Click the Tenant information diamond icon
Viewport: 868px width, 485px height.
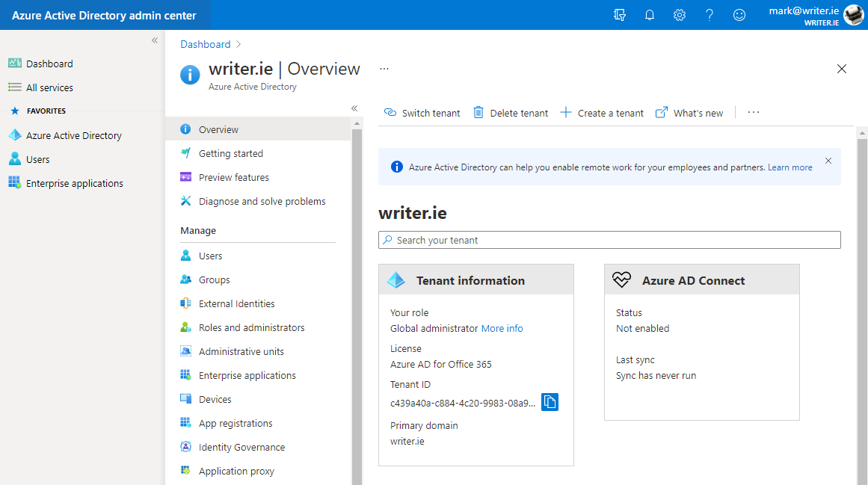[395, 279]
